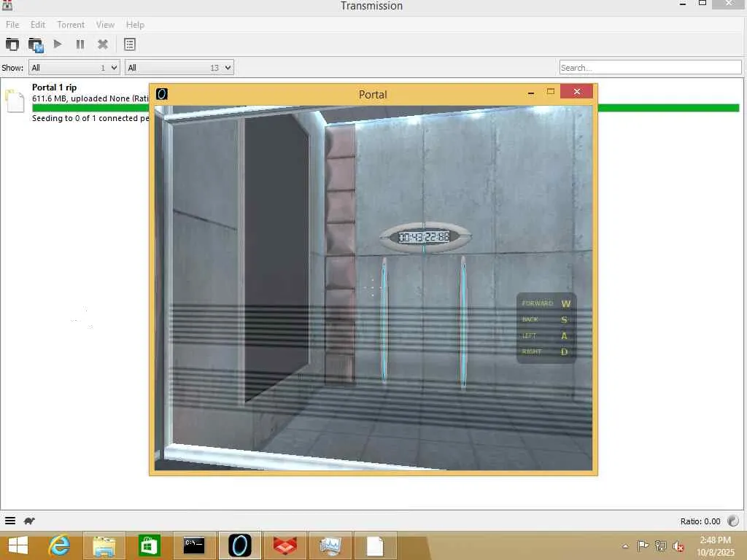This screenshot has height=560, width=747.
Task: Click the red fox-like taskbar icon
Action: (x=285, y=545)
